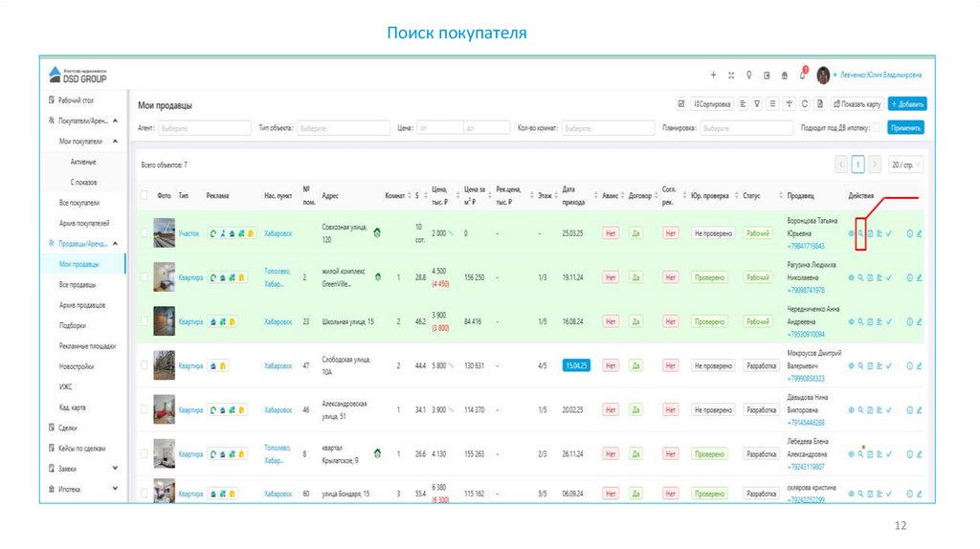This screenshot has width=980, height=549.
Task: Toggle the select-all checkbox in table header
Action: tap(145, 195)
